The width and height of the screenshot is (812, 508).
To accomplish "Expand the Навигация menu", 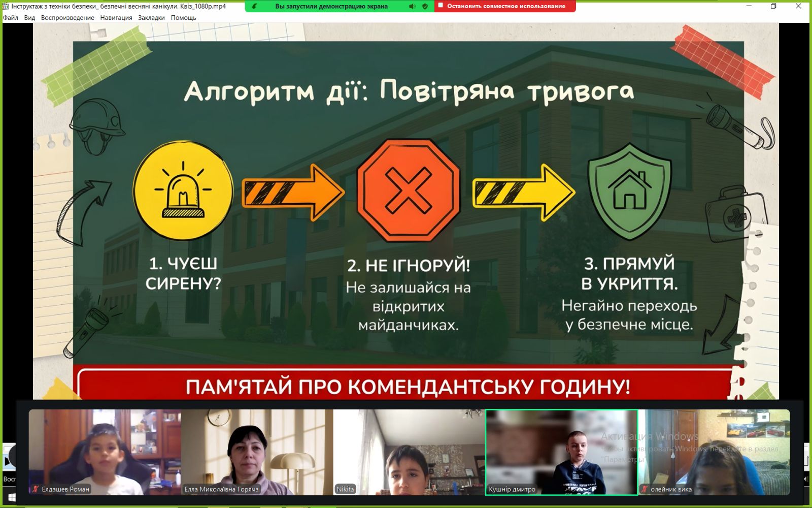I will click(x=116, y=18).
